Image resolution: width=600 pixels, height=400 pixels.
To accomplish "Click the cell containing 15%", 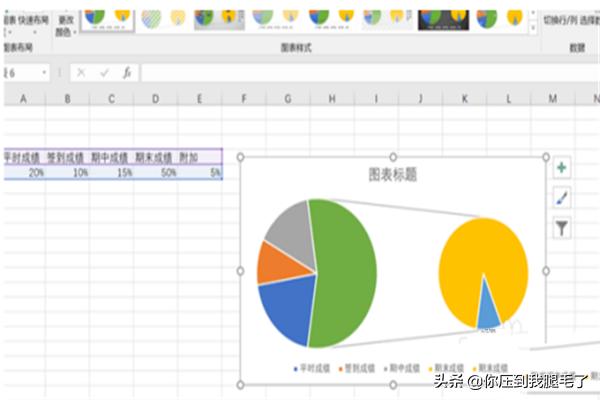I will 111,173.
